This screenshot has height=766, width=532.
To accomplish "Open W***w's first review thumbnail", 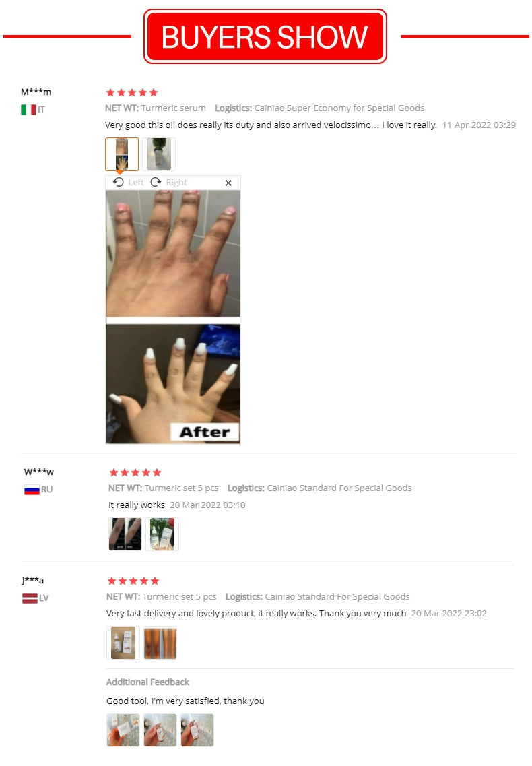I will pyautogui.click(x=125, y=534).
